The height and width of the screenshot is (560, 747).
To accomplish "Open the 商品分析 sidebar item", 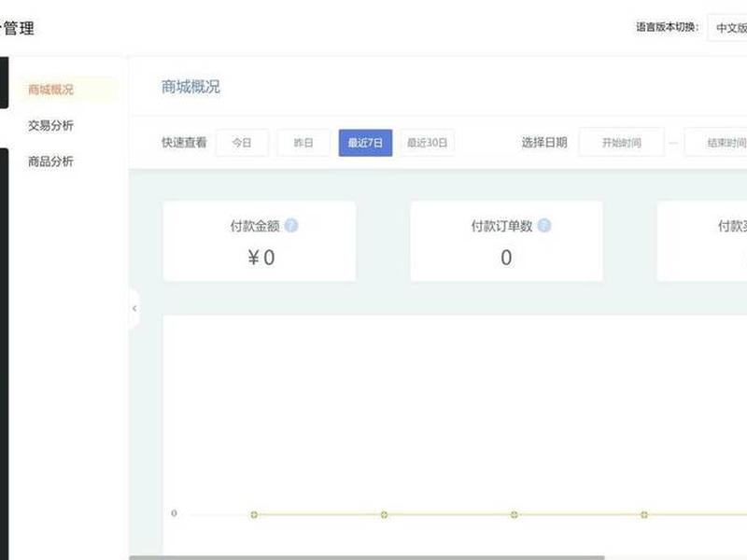I will click(x=50, y=161).
